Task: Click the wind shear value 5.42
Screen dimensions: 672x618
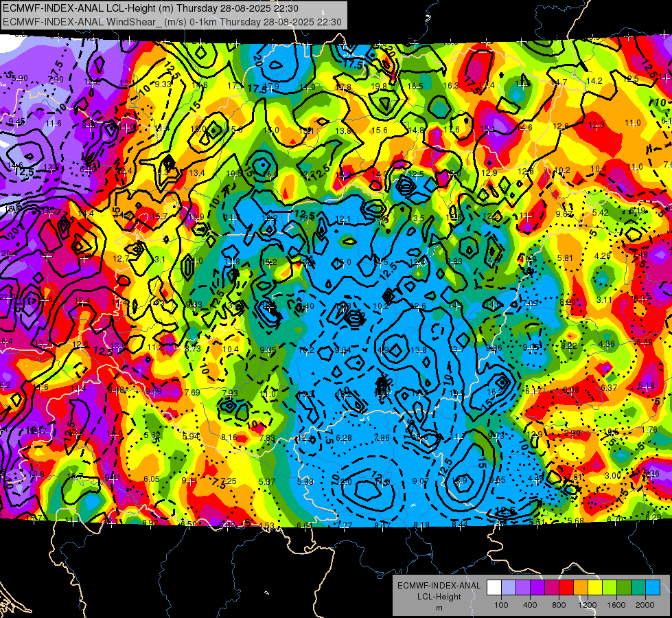Action: (x=601, y=213)
